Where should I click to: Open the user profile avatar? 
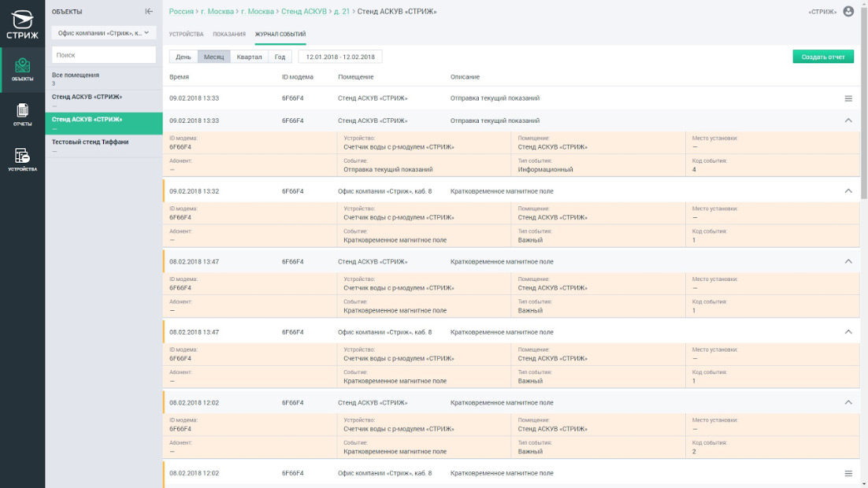click(848, 11)
